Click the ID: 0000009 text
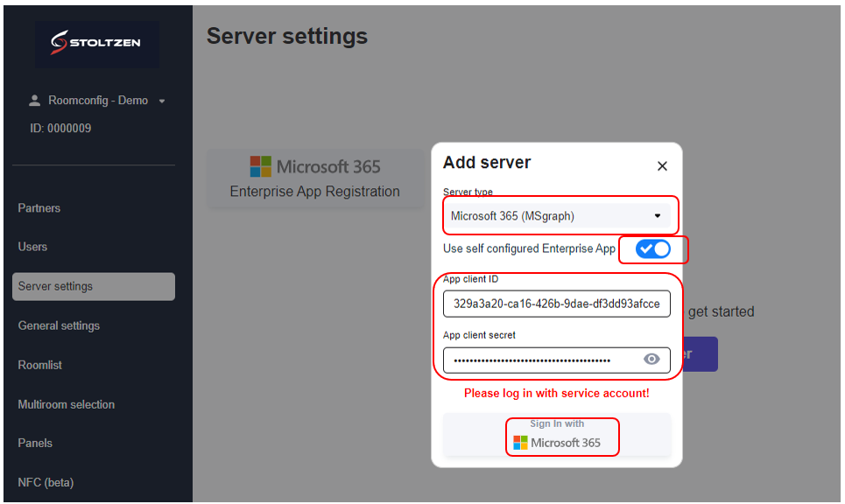This screenshot has width=845, height=504. (60, 128)
